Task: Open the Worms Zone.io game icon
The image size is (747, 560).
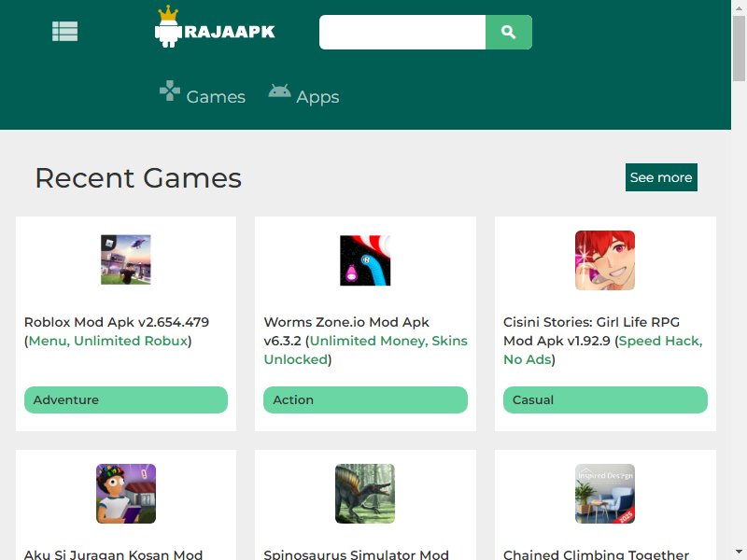Action: point(365,260)
